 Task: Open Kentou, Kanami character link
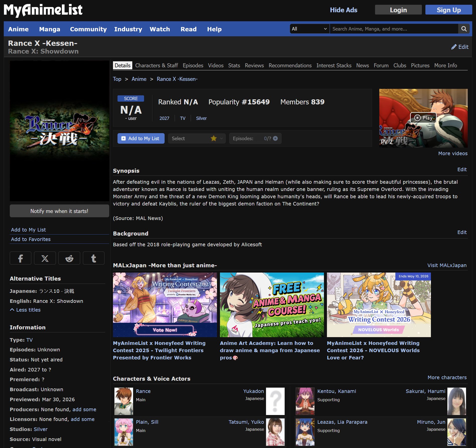tap(337, 391)
